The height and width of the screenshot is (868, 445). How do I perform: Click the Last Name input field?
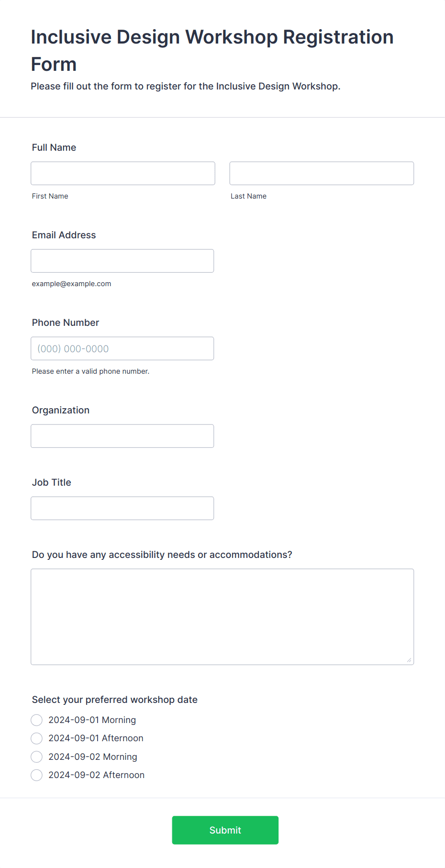322,173
